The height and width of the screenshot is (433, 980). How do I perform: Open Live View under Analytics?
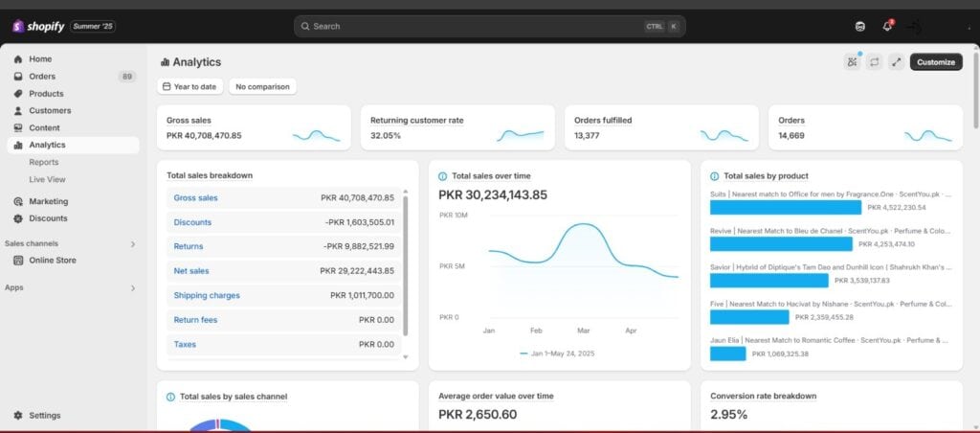point(47,179)
